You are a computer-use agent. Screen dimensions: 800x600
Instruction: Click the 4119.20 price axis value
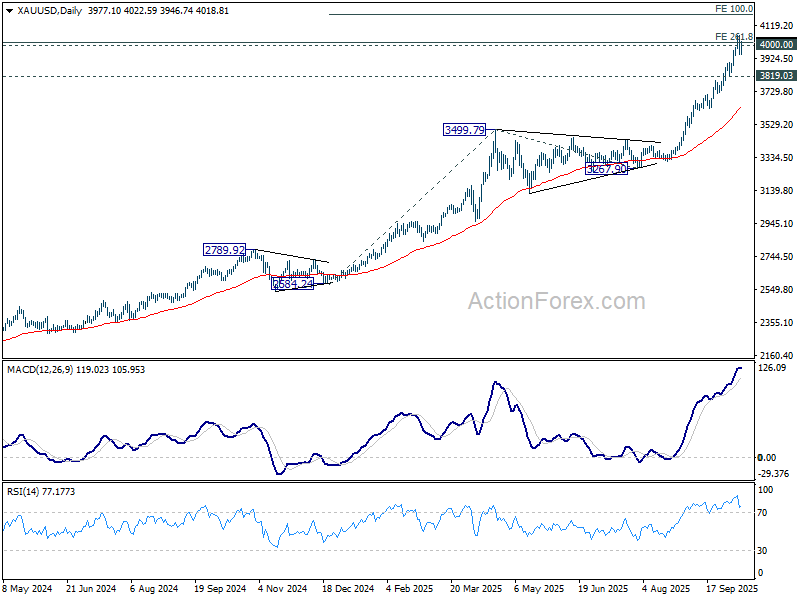(x=776, y=26)
